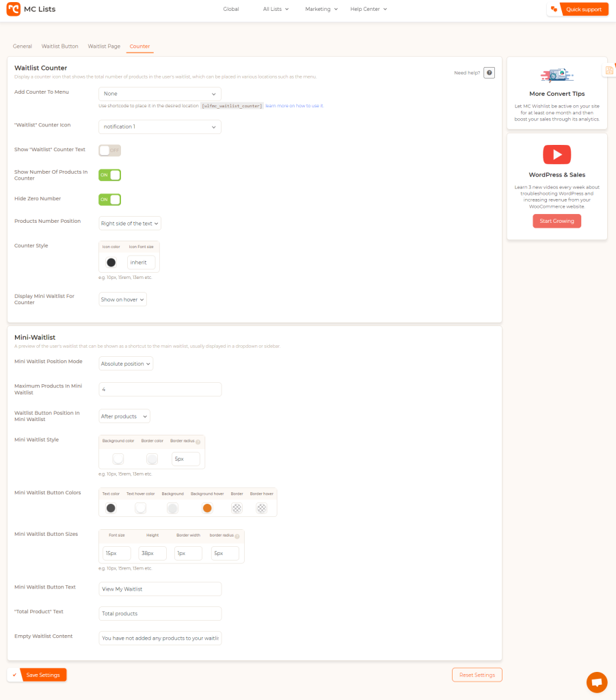The width and height of the screenshot is (616, 700).
Task: Click the Start Growing button
Action: (557, 221)
